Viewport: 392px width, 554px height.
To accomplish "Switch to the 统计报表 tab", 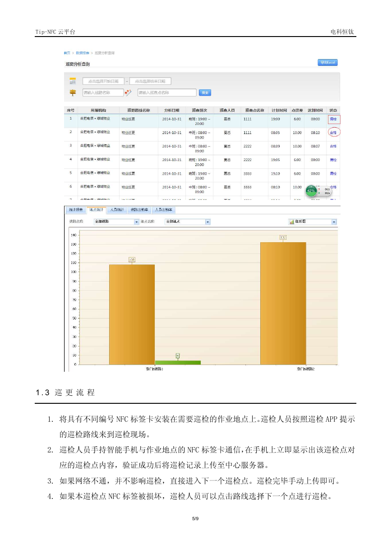I will click(75, 210).
